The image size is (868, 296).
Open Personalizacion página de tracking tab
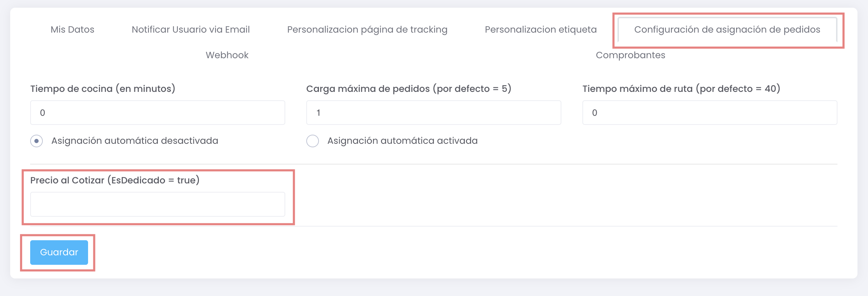point(367,29)
